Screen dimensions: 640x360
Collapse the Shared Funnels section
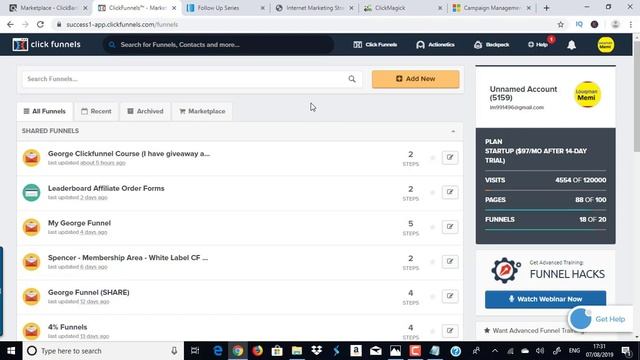pos(453,131)
